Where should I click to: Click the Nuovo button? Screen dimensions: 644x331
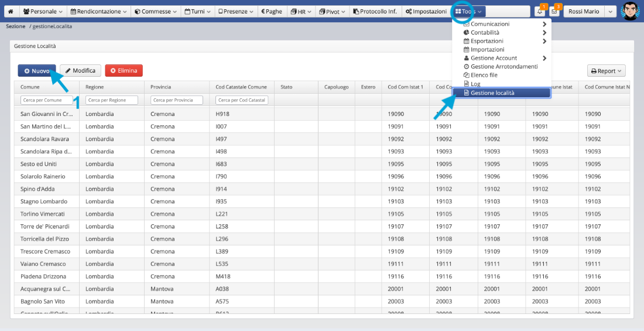click(37, 70)
